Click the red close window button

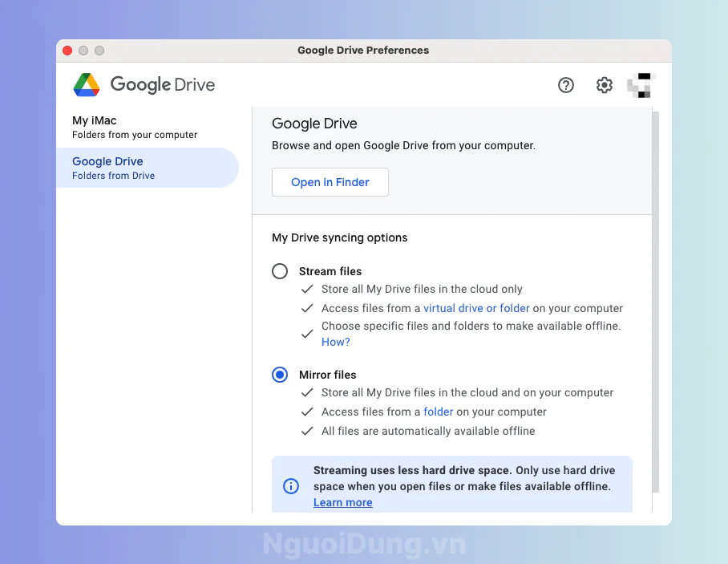67,51
